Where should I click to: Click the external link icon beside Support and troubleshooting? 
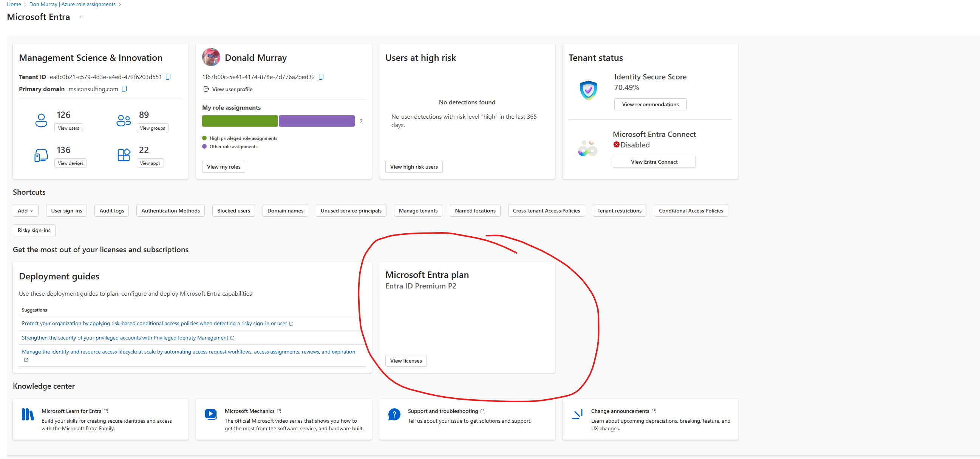coord(482,411)
